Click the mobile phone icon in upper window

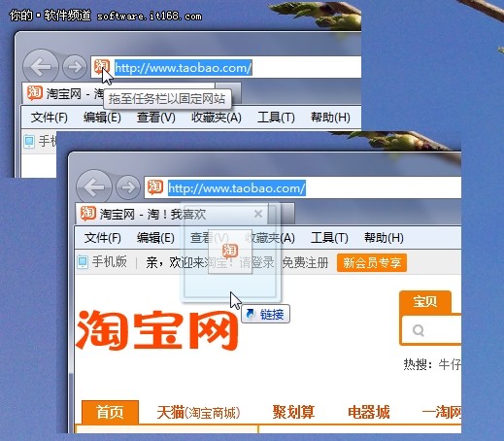(29, 142)
